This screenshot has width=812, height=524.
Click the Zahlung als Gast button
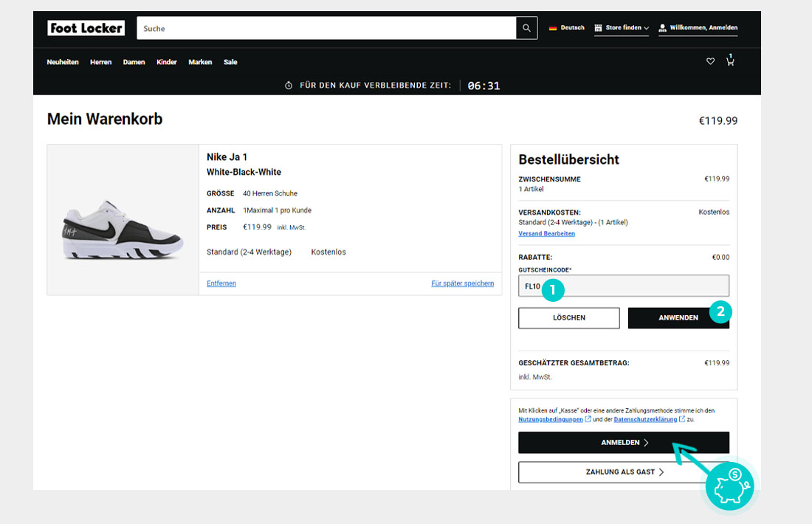[624, 472]
